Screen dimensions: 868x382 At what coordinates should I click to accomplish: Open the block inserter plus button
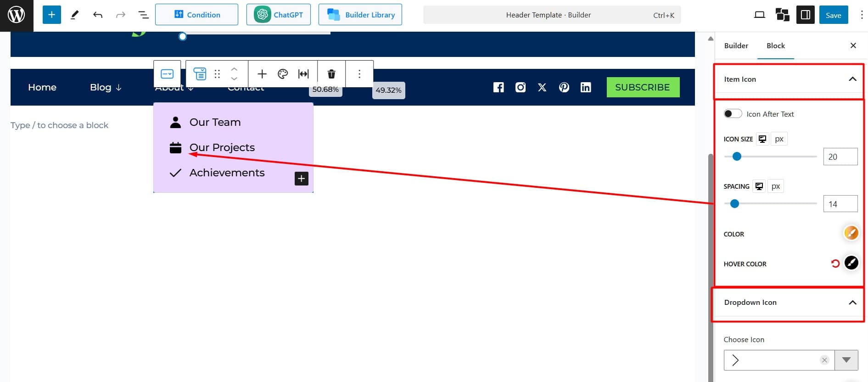coord(51,15)
